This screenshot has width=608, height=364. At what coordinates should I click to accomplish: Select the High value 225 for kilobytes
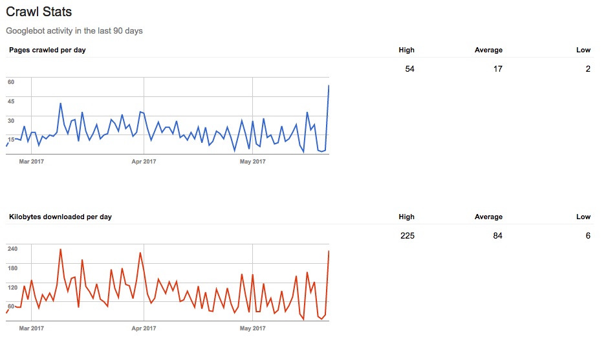(407, 236)
